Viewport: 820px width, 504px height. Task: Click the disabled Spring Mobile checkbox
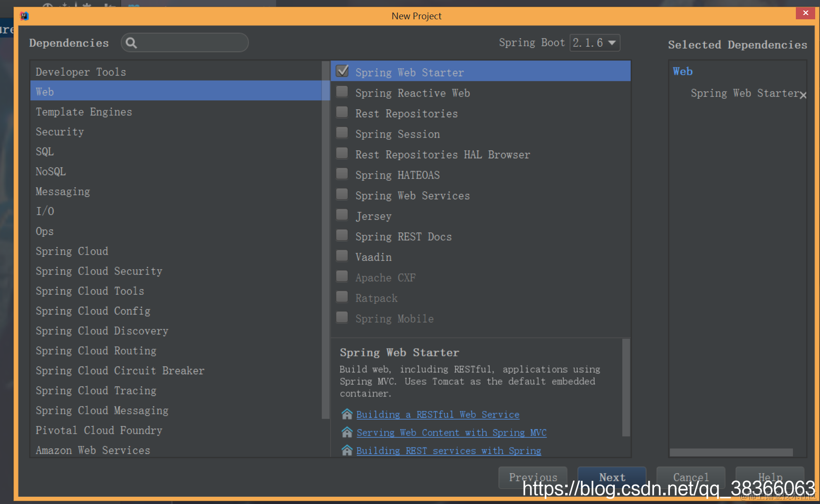click(x=342, y=317)
